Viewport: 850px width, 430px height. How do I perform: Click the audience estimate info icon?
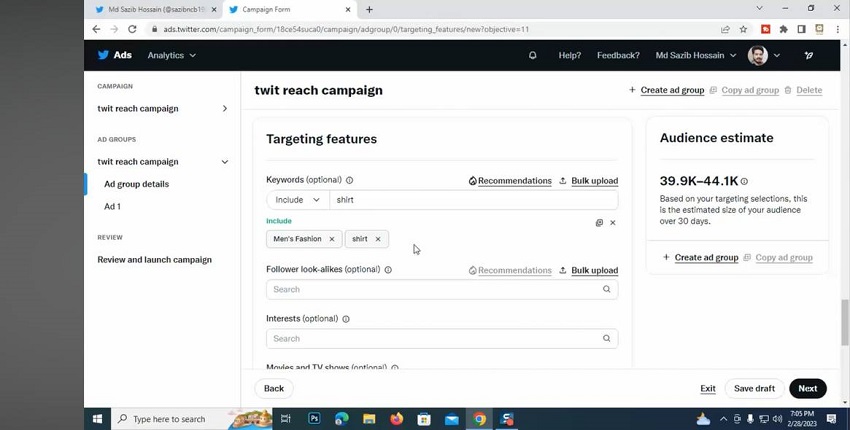(744, 181)
